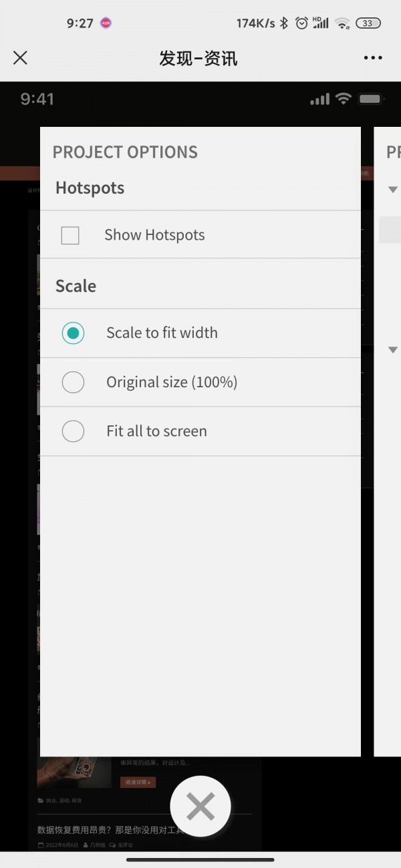The width and height of the screenshot is (401, 868).
Task: Tap the battery indicator showing 33
Action: tap(368, 23)
